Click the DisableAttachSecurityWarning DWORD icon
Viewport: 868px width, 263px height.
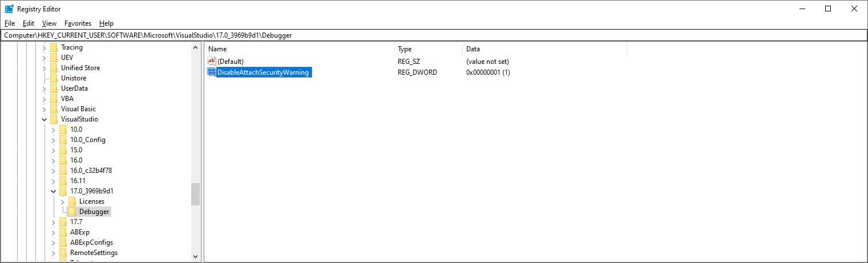pyautogui.click(x=212, y=72)
